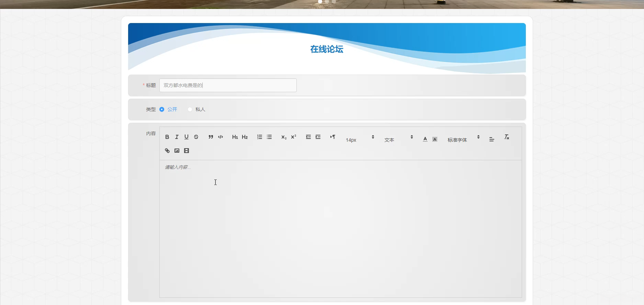Insert a blockquote
The width and height of the screenshot is (644, 305).
[211, 137]
